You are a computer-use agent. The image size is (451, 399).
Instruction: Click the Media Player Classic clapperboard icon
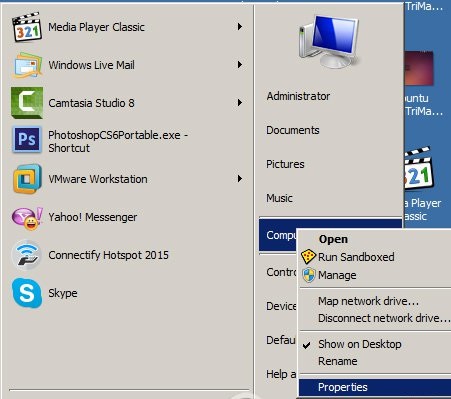click(27, 27)
